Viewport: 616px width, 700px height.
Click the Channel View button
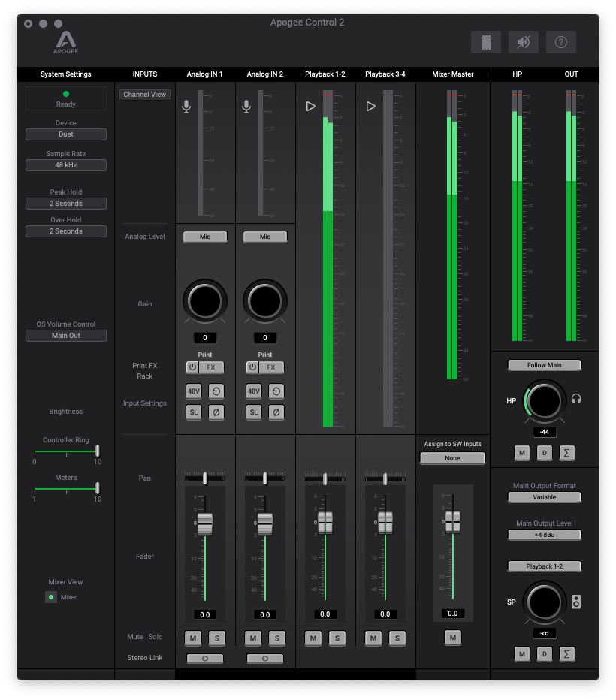click(x=145, y=95)
